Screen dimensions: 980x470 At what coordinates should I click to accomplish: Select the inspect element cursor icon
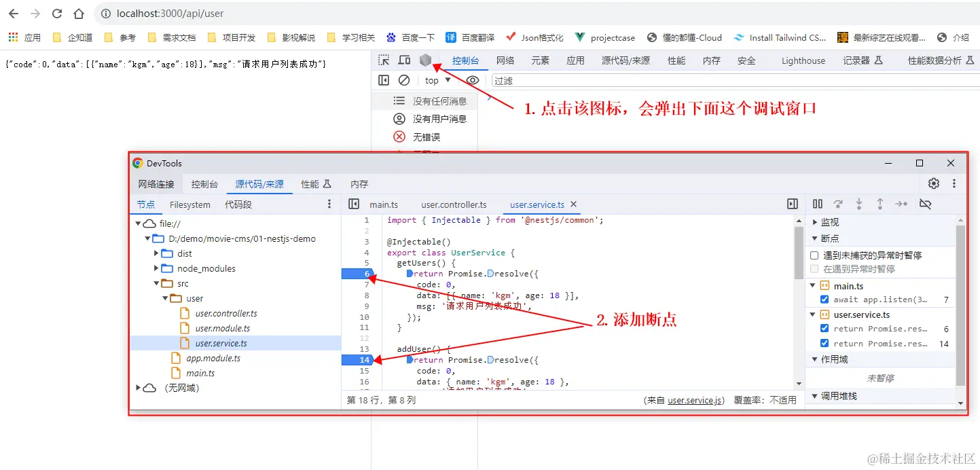[x=384, y=60]
